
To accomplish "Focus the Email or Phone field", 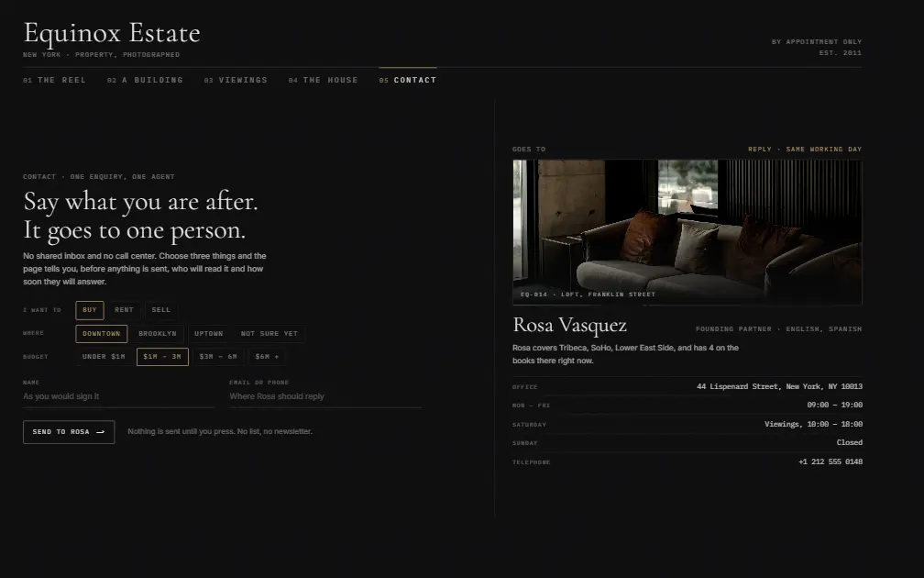I will 325,397.
